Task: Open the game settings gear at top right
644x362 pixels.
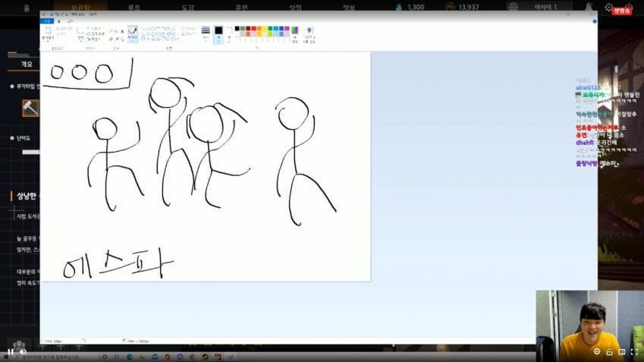Action: pos(608,7)
